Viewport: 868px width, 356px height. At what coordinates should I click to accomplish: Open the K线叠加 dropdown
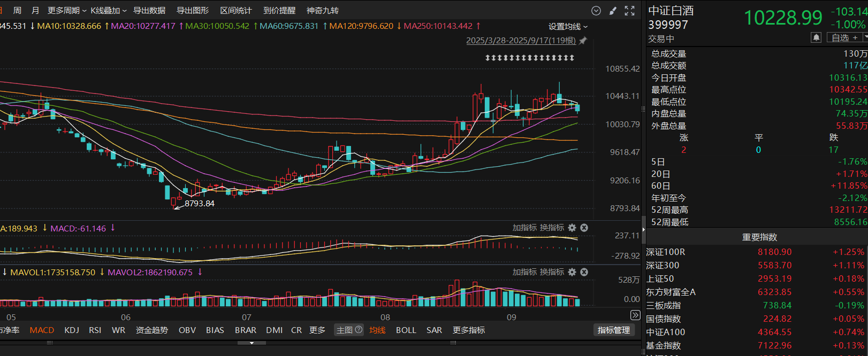tap(109, 11)
